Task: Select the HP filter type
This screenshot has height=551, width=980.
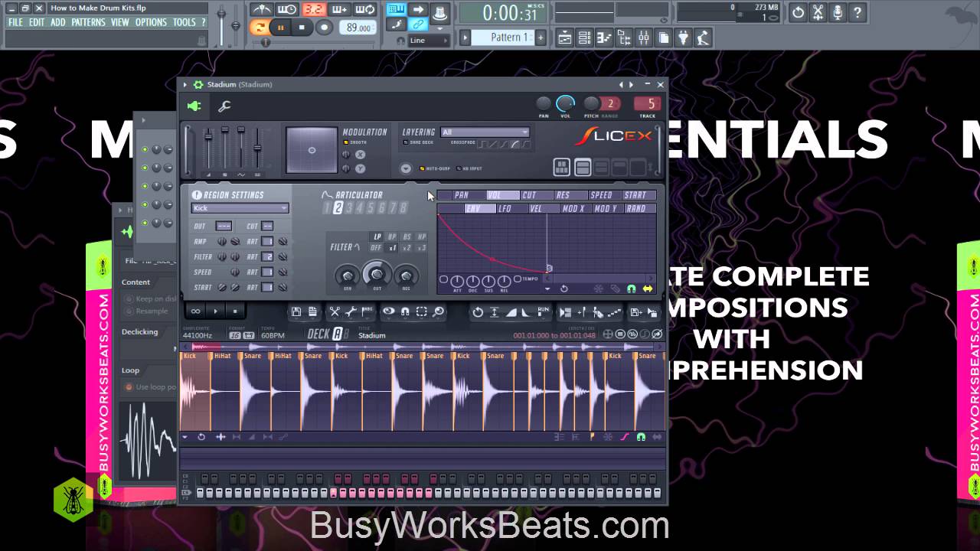Action: (x=421, y=237)
